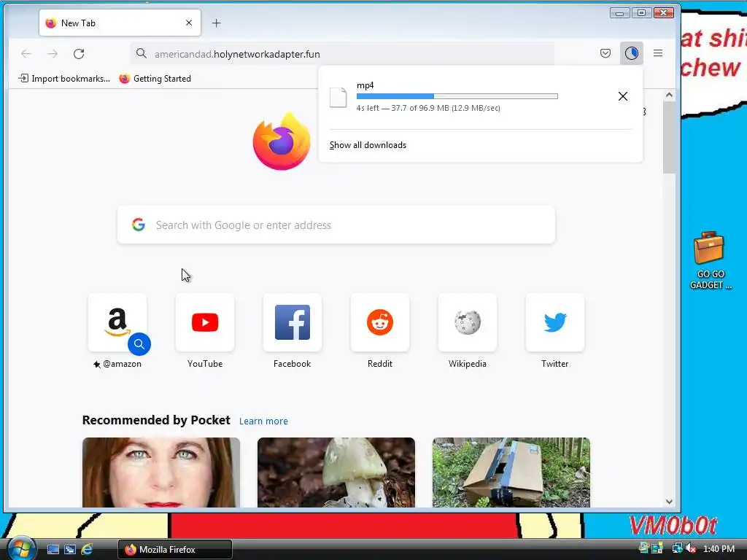Click the Amazon search shortcut badge

click(x=139, y=344)
